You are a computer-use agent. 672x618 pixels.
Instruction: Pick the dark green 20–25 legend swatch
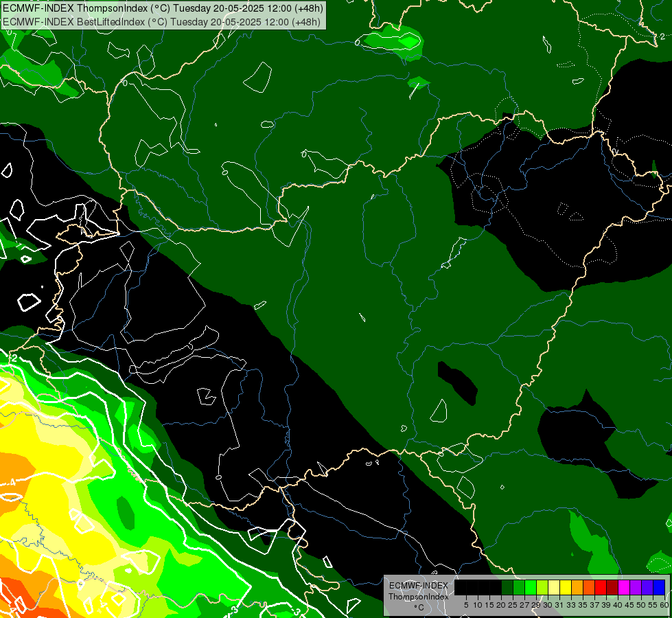pos(507,587)
